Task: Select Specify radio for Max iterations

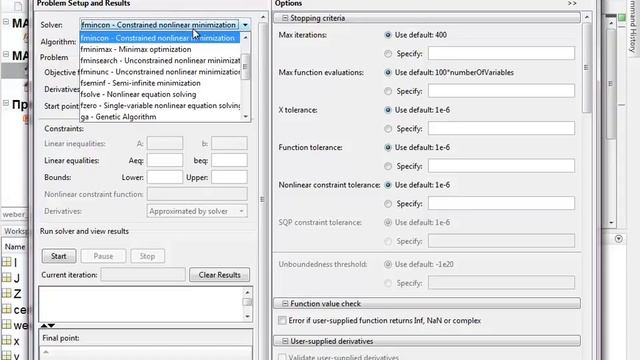Action: pyautogui.click(x=388, y=53)
